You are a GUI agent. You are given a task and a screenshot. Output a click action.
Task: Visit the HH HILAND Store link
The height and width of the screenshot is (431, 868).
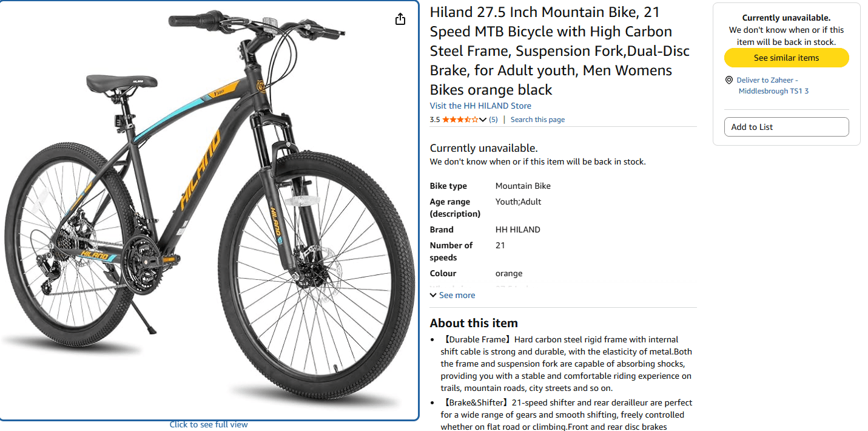[480, 106]
